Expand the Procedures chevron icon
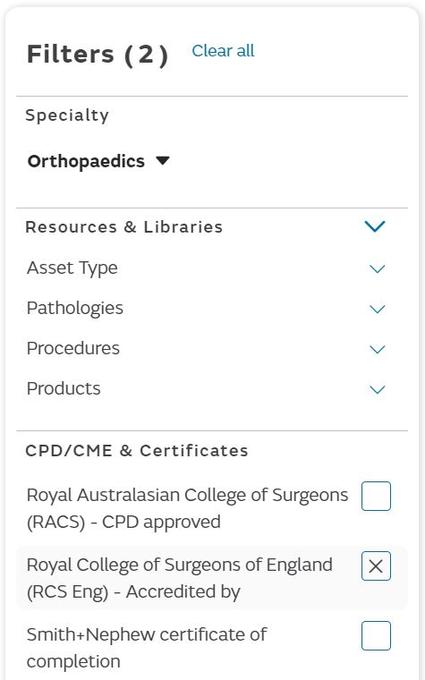 (x=377, y=349)
